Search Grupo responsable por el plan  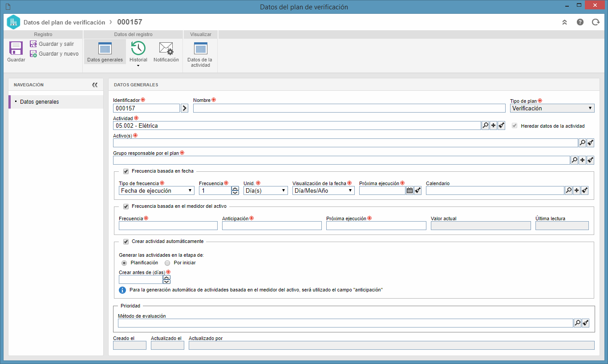[x=574, y=160]
